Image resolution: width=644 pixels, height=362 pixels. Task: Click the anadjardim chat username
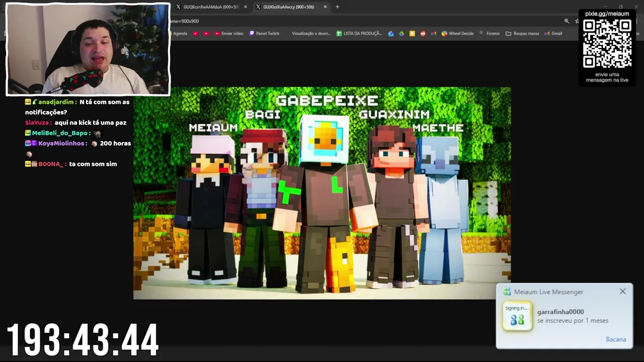(57, 102)
